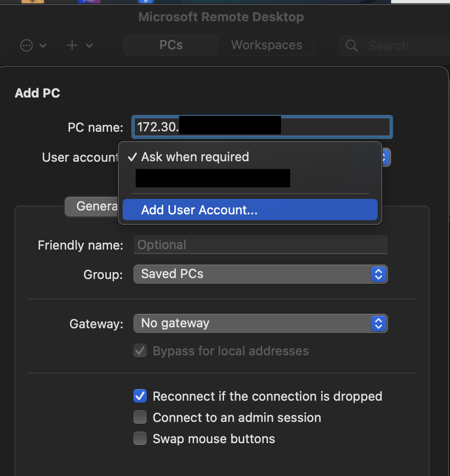Click the magnifying glass search icon
Viewport: 450px width, 476px height.
tap(352, 46)
